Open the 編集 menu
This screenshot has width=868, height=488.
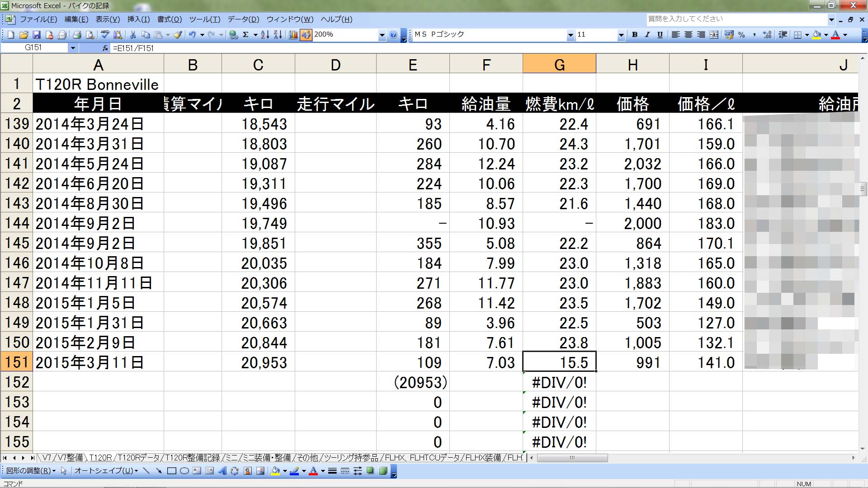[x=76, y=19]
